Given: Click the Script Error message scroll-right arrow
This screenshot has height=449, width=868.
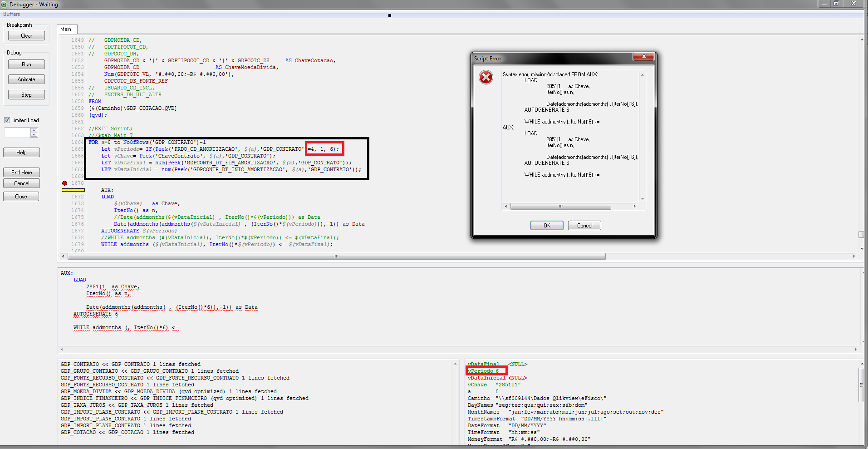Looking at the screenshot, I should 634,207.
